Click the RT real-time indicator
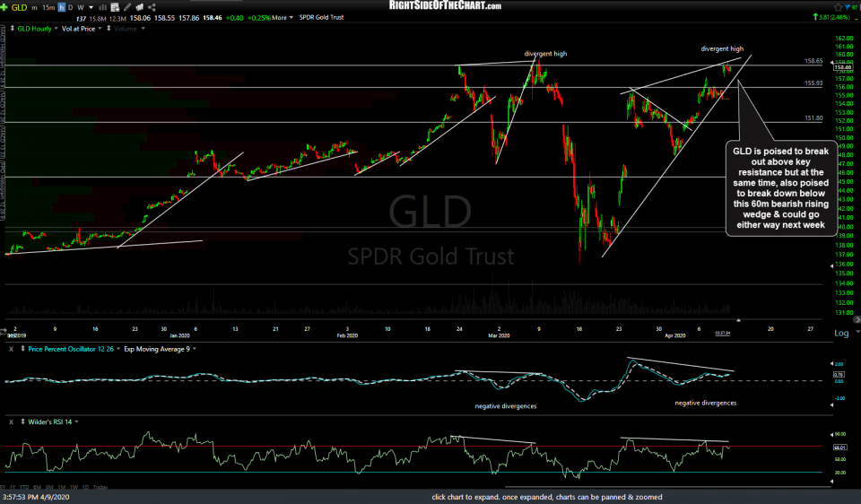Viewport: 861px width, 504px height. (855, 7)
